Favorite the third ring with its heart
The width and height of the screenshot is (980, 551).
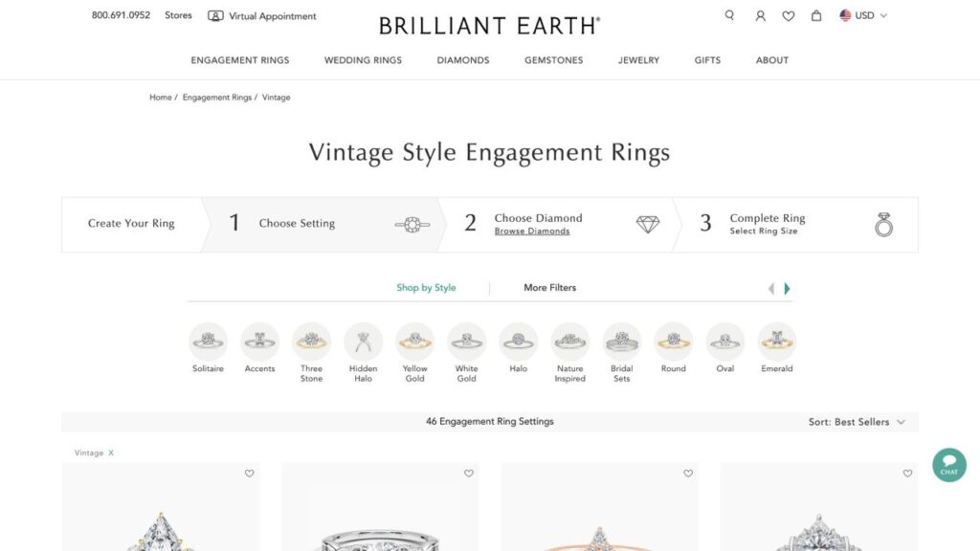[688, 474]
